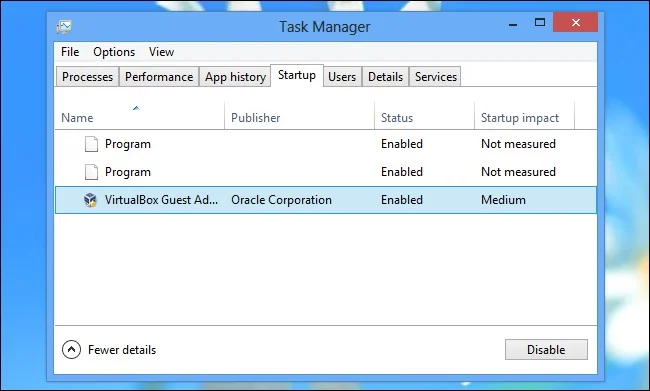Open the View menu

[161, 52]
